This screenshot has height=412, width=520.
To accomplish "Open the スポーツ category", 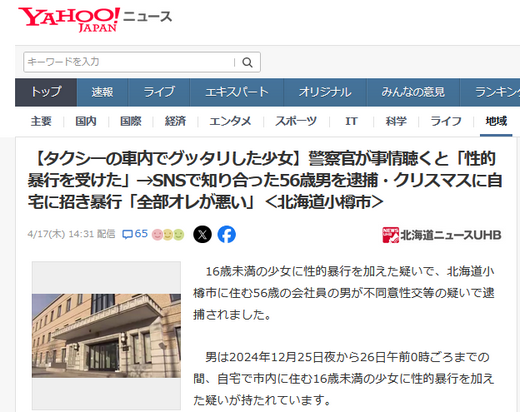I will 296,121.
